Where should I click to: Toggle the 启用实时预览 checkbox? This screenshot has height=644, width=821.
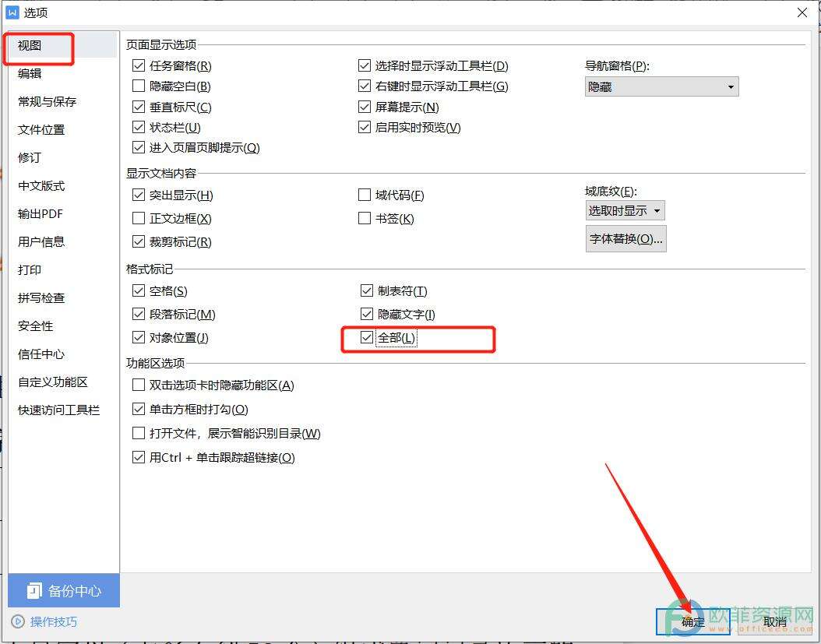tap(365, 127)
